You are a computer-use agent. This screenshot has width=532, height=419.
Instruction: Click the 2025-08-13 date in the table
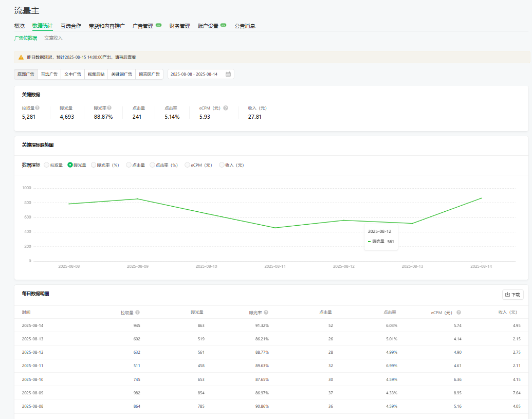pyautogui.click(x=32, y=339)
